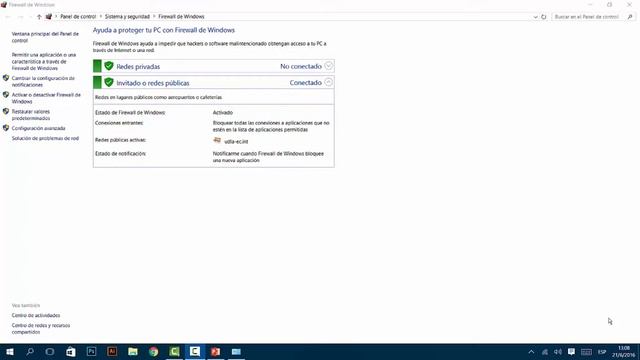Viewport: 640px width, 360px height.
Task: Open the taskbar clock and date
Action: pos(623,351)
